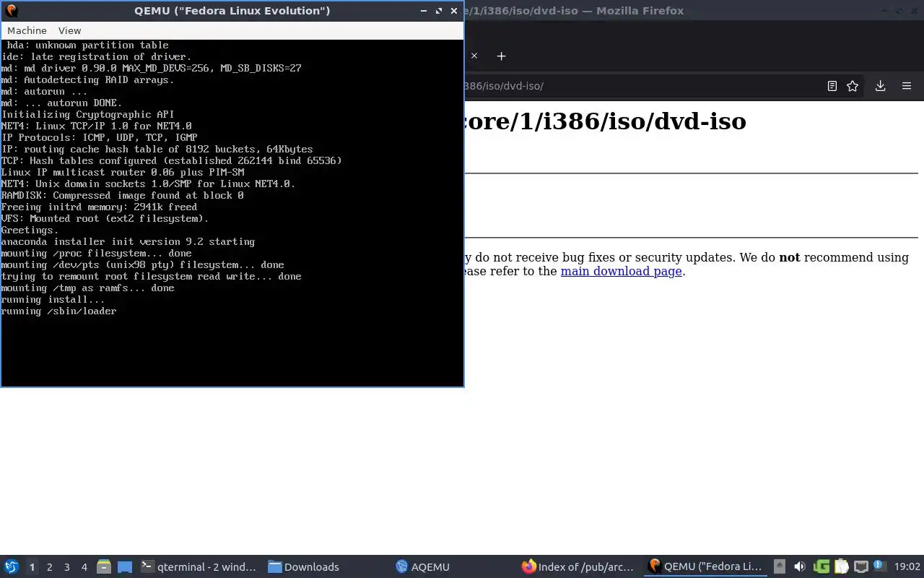Screen dimensions: 924x578
Task: Click the show desktop icon in taskbar
Action: tap(124, 567)
